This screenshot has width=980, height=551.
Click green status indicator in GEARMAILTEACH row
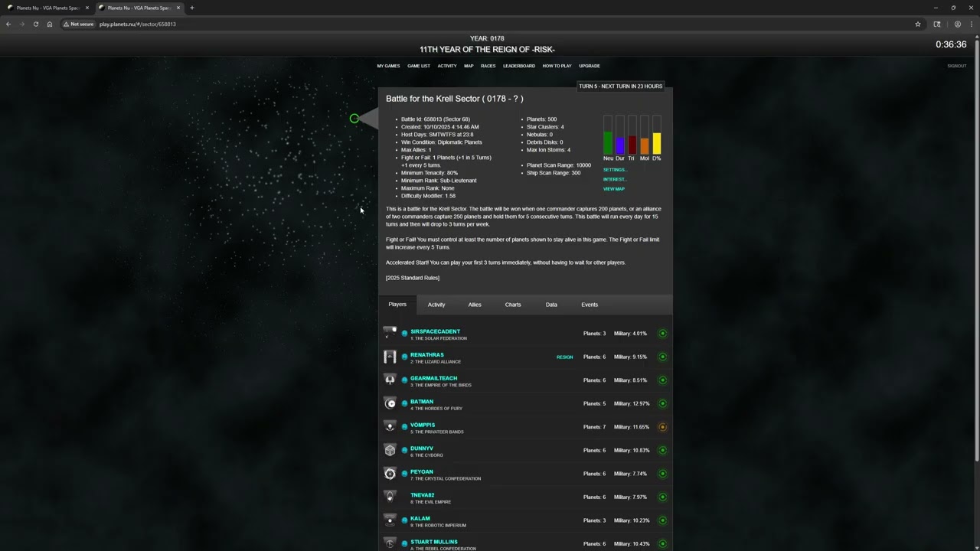[663, 380]
